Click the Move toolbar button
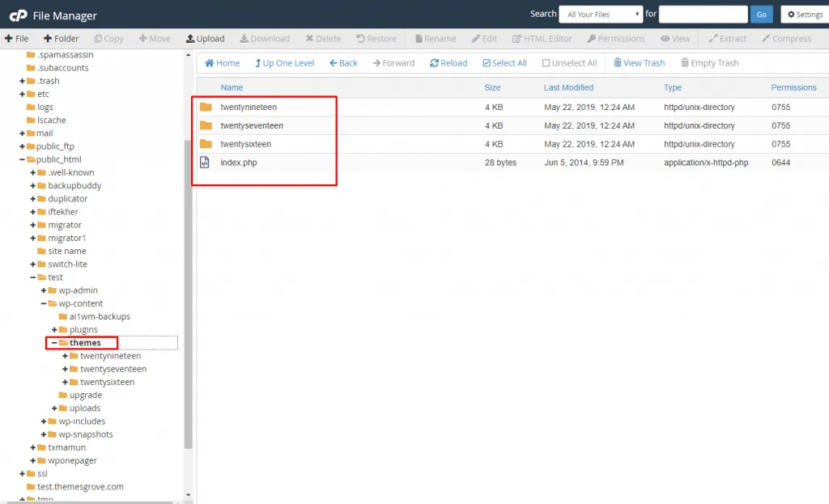829x504 pixels. click(x=155, y=39)
